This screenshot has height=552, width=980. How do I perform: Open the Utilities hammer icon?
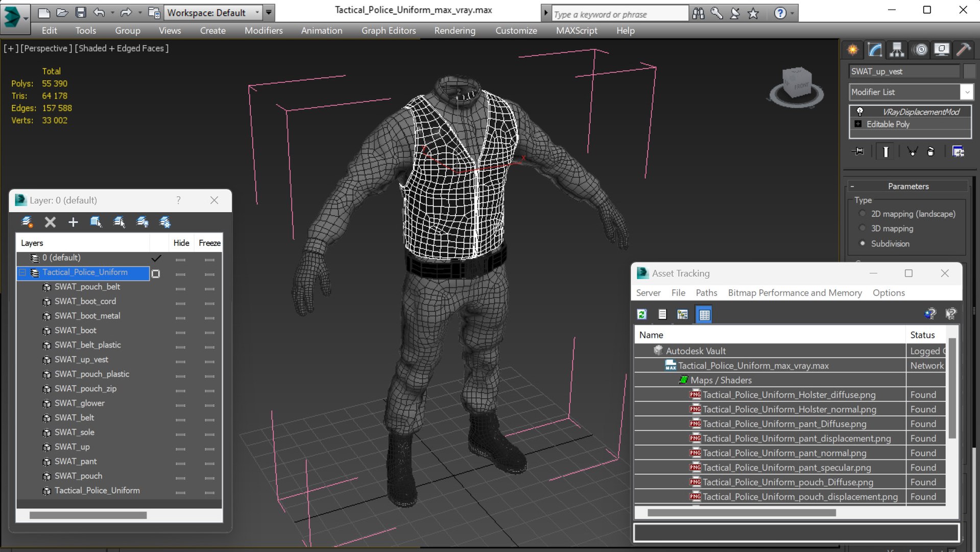pos(963,50)
